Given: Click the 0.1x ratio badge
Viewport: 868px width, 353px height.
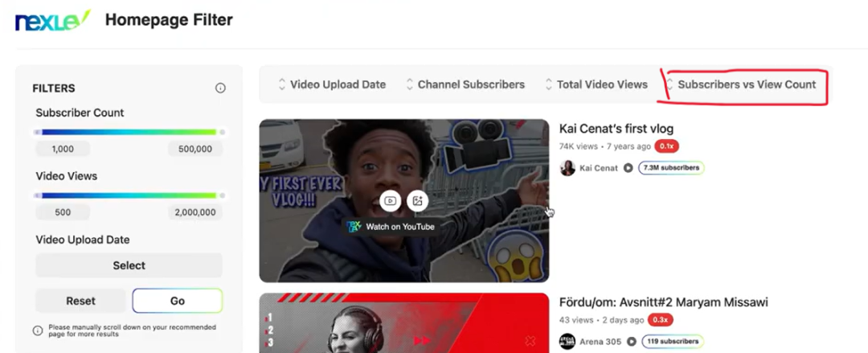Looking at the screenshot, I should (666, 146).
